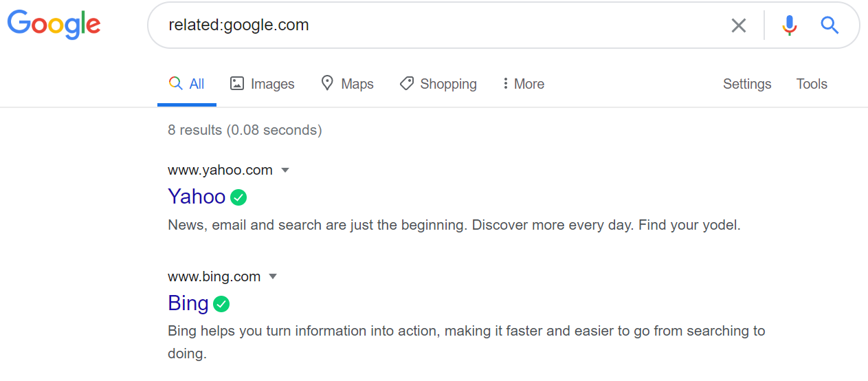The image size is (868, 381).
Task: Click the www.yahoo.com URL text
Action: pyautogui.click(x=220, y=170)
